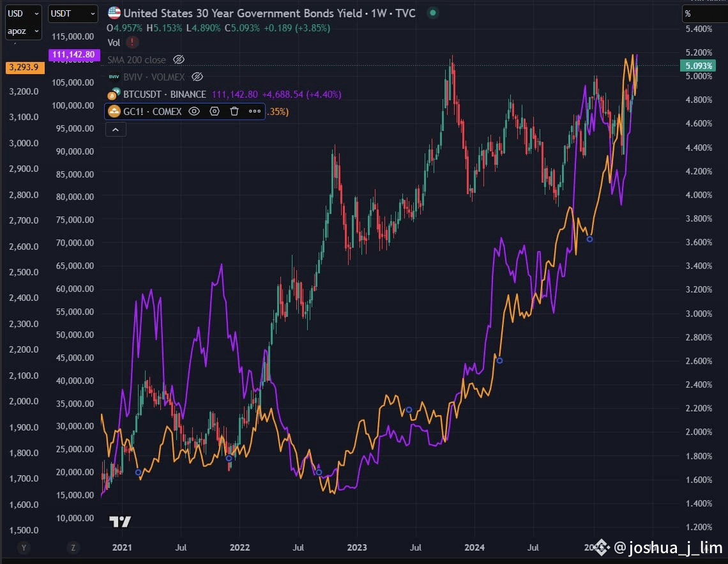Viewport: 728px width, 564px height.
Task: Click the change value +0.189 (+3.85%)
Action: pos(297,28)
